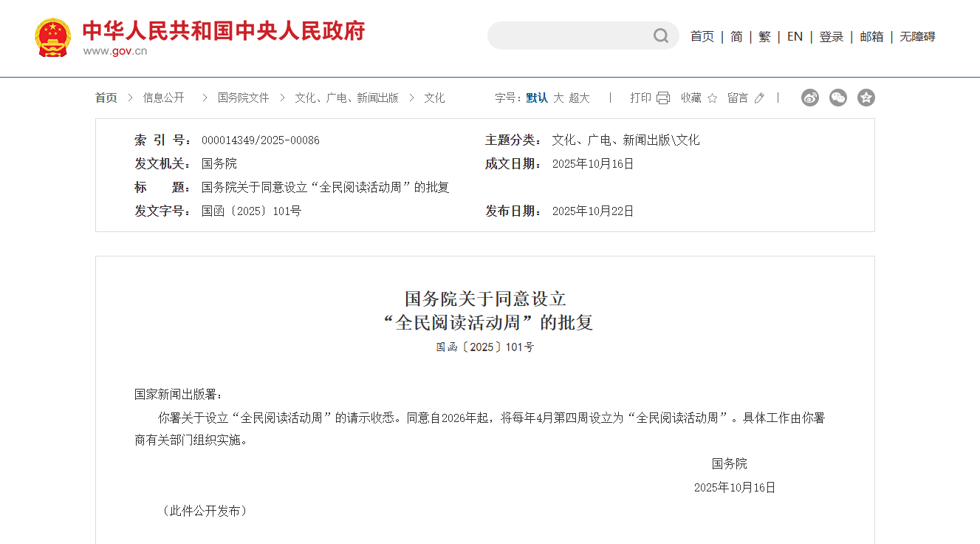Go to 国务院文件 breadcrumb

(243, 98)
